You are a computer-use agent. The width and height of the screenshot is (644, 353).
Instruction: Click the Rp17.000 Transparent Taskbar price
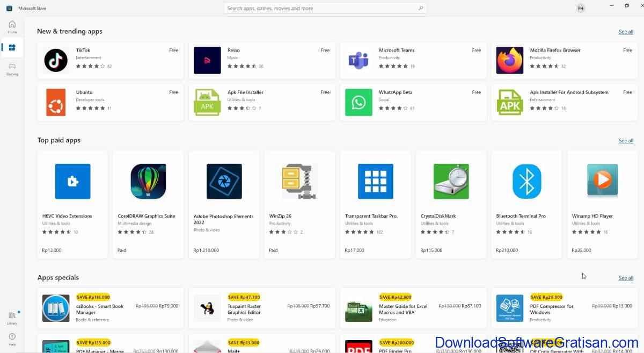(354, 250)
